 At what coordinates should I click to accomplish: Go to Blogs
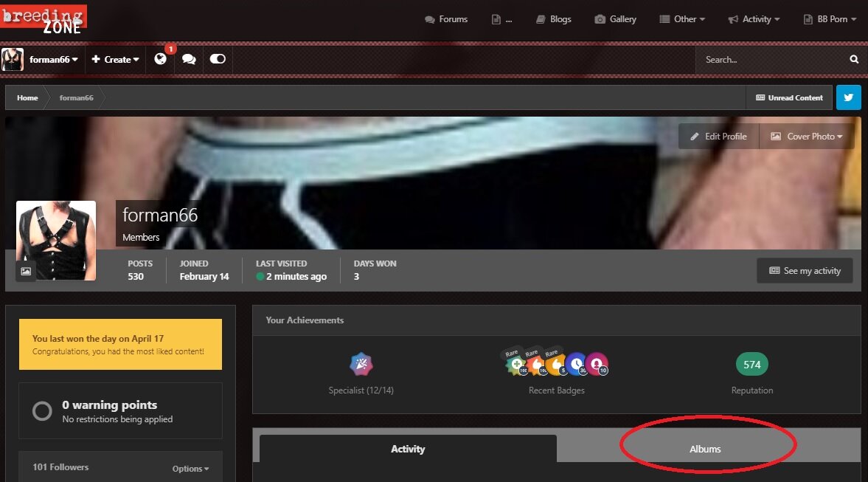click(554, 19)
